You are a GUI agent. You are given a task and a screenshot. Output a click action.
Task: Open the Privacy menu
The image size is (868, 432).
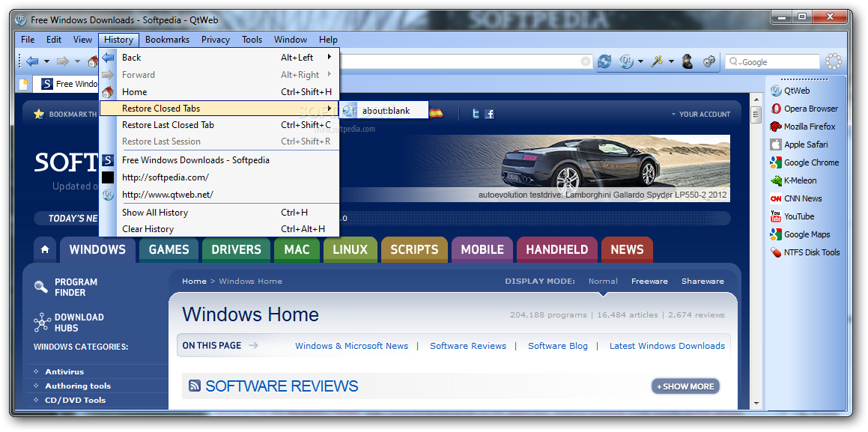pyautogui.click(x=216, y=39)
